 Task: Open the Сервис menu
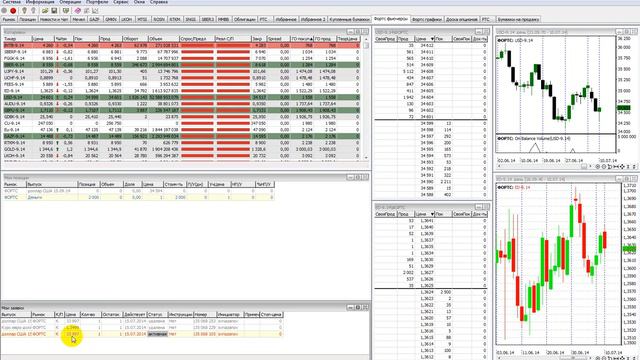(x=121, y=2)
